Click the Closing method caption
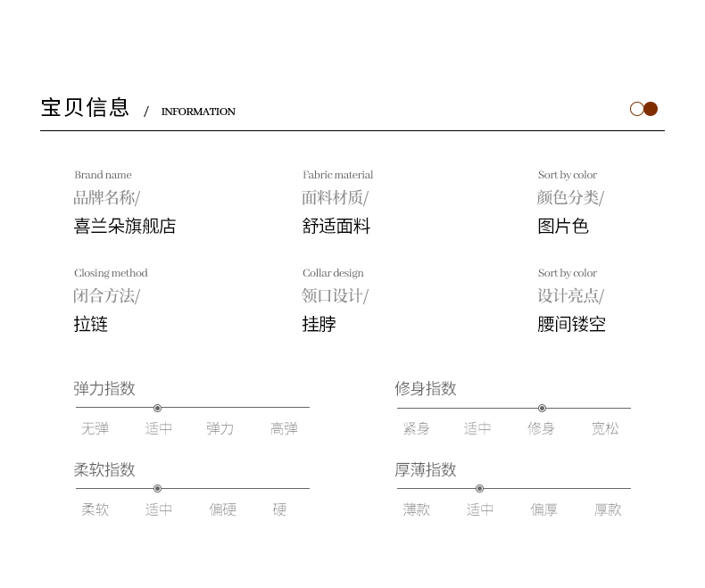The height and width of the screenshot is (588, 705). 111,273
